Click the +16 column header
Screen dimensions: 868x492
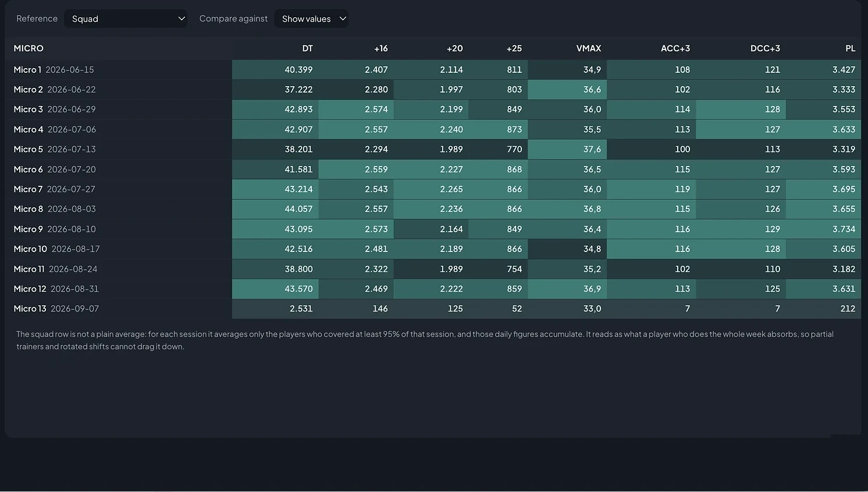pos(380,48)
